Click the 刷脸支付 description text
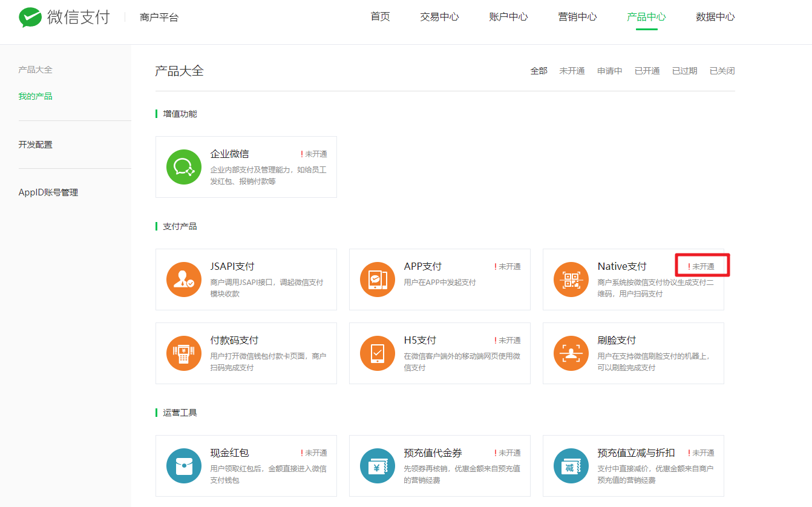Image resolution: width=812 pixels, height=507 pixels. click(653, 362)
